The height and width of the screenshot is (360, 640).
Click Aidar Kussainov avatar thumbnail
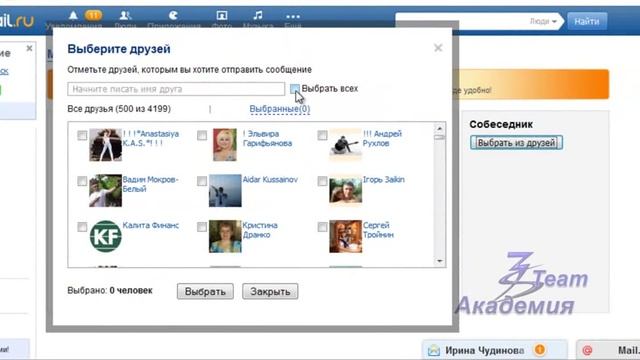coord(225,191)
